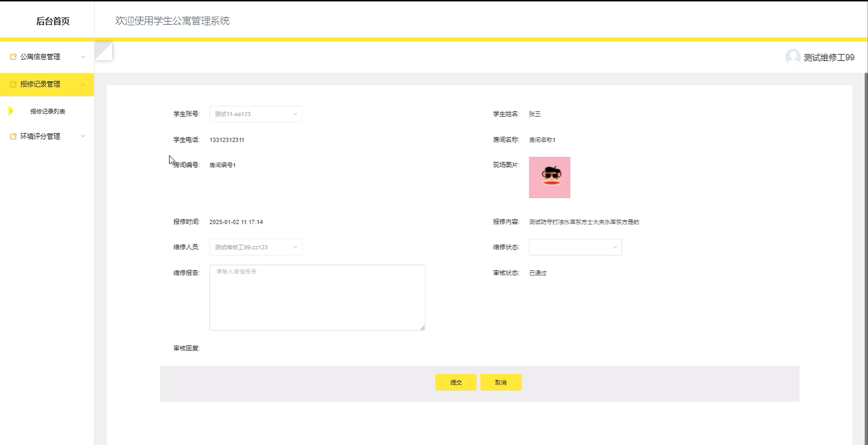Click the 环境评分管理 menu icon
This screenshot has height=445, width=868.
point(13,136)
